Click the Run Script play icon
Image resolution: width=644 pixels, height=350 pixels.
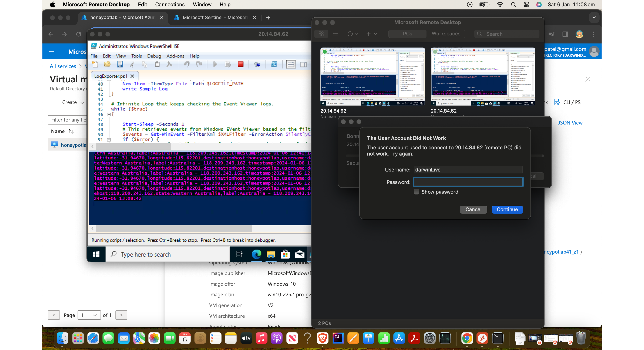215,64
